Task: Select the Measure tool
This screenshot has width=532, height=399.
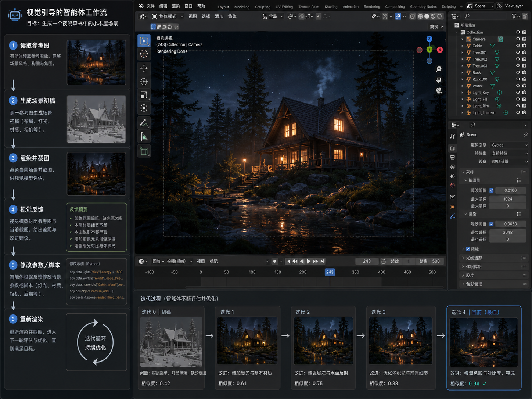Action: (x=144, y=137)
